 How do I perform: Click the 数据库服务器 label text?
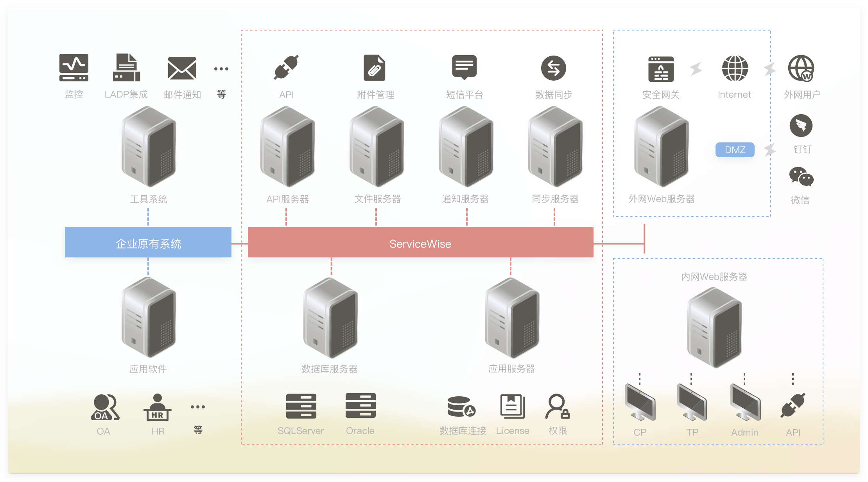point(330,369)
